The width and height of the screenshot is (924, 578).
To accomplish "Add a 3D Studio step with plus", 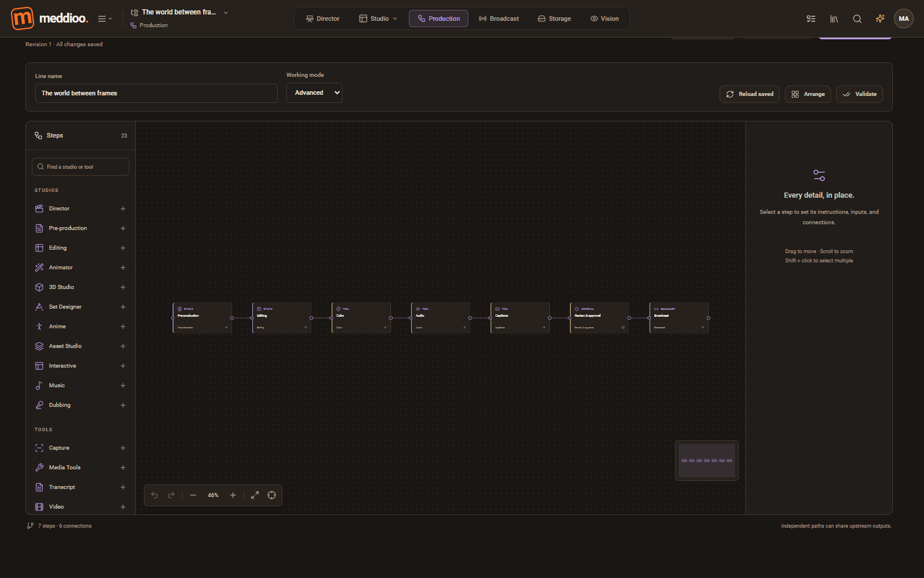I will [123, 287].
